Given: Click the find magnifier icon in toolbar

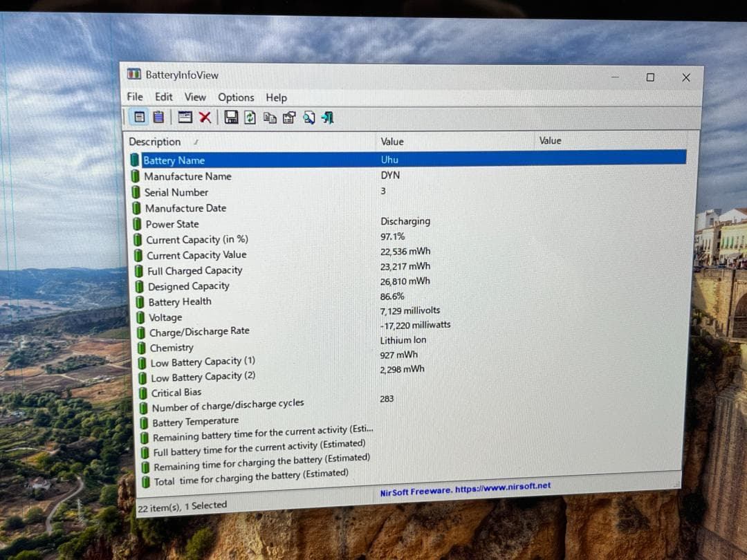Looking at the screenshot, I should point(308,118).
